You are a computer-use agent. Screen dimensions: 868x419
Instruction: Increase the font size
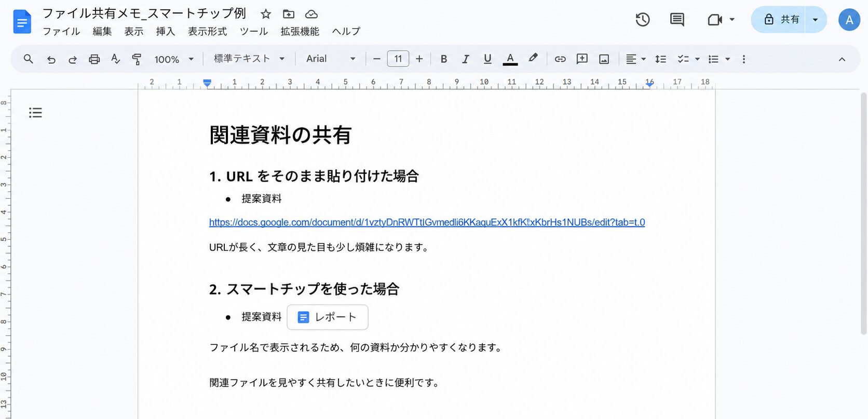coord(419,59)
